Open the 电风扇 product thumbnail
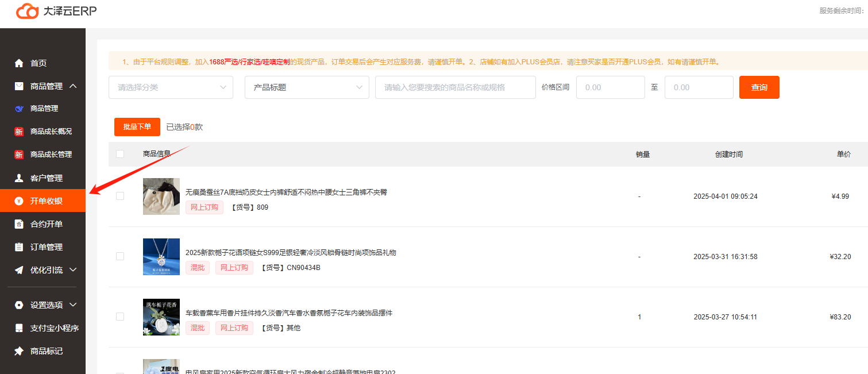868x374 pixels. [x=161, y=367]
